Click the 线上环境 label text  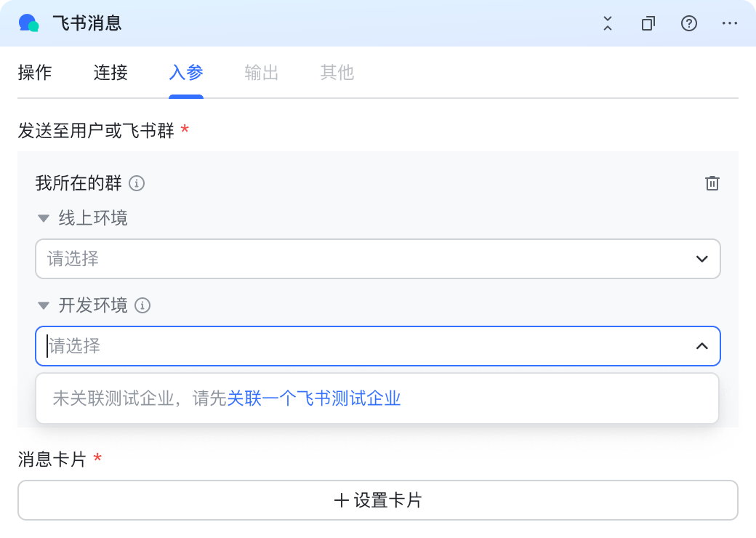pyautogui.click(x=93, y=218)
